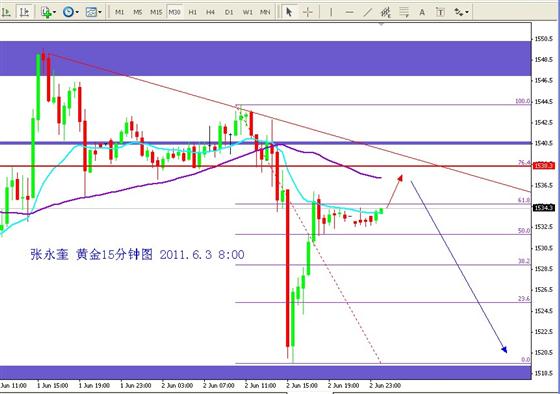
Task: Change to D1 daily timeframe
Action: click(229, 12)
